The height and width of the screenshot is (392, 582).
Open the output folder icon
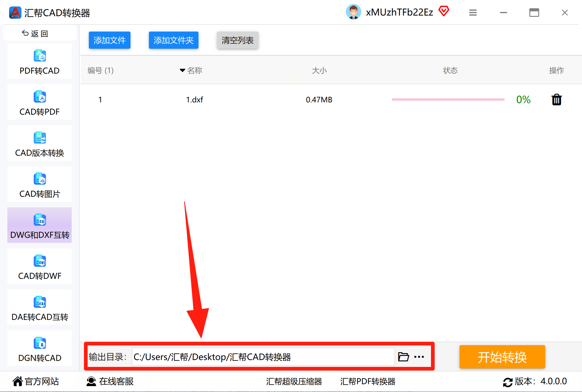(403, 357)
